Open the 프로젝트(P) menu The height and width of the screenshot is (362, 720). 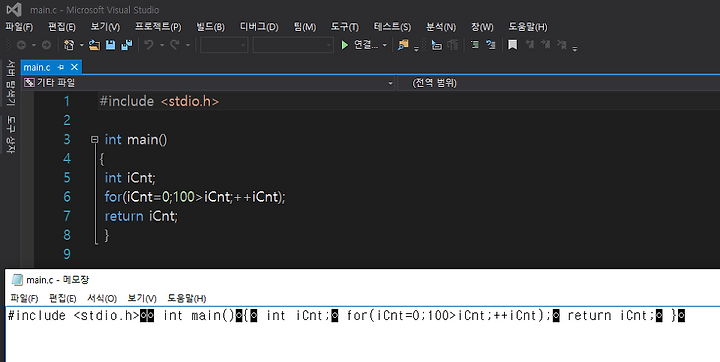coord(158,27)
